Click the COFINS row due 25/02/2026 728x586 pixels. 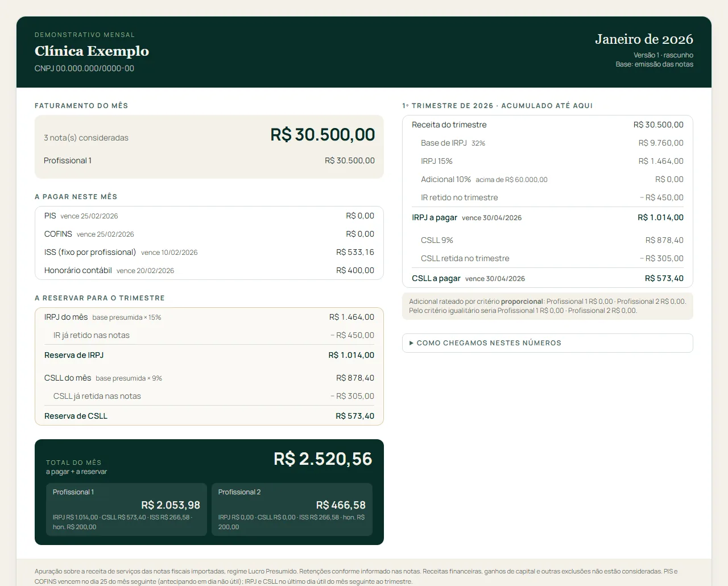click(209, 234)
